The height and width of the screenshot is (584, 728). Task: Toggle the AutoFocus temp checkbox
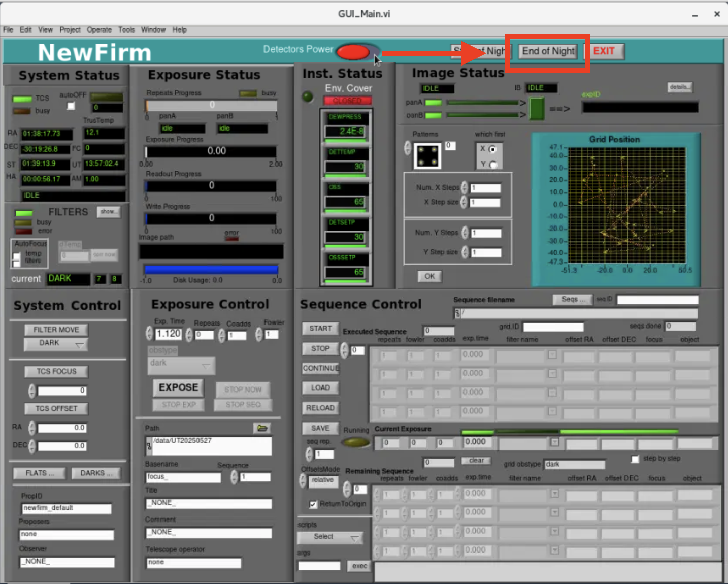tap(17, 256)
